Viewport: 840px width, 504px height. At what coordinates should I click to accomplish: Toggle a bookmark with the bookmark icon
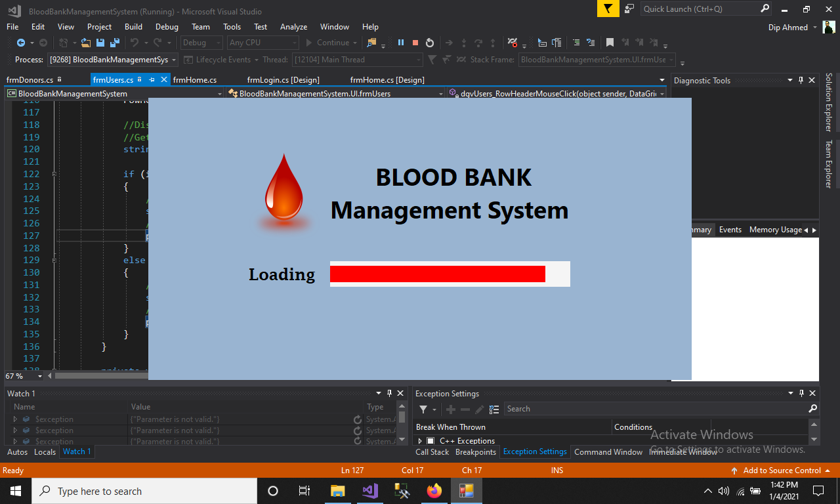[x=610, y=42]
